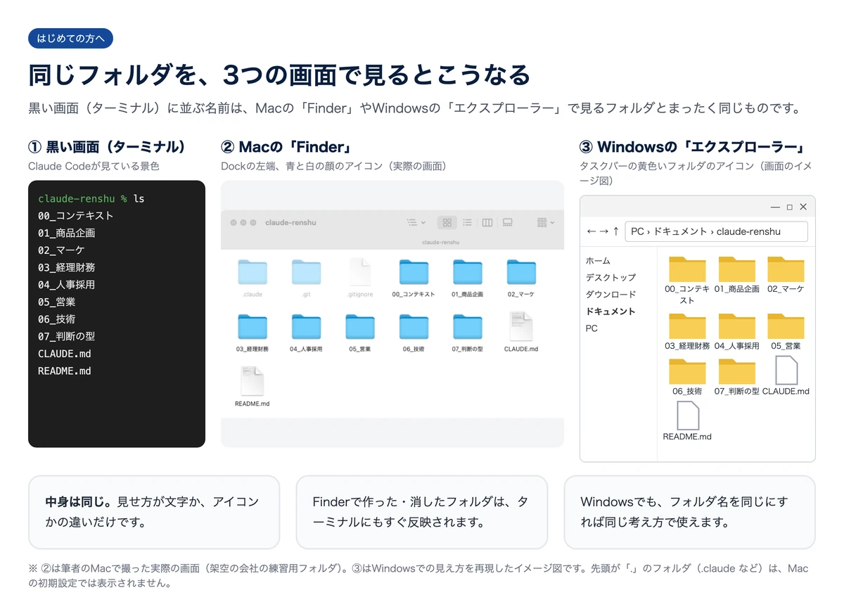Select the .gitignore file in Finder
844x616 pixels.
pyautogui.click(x=359, y=278)
